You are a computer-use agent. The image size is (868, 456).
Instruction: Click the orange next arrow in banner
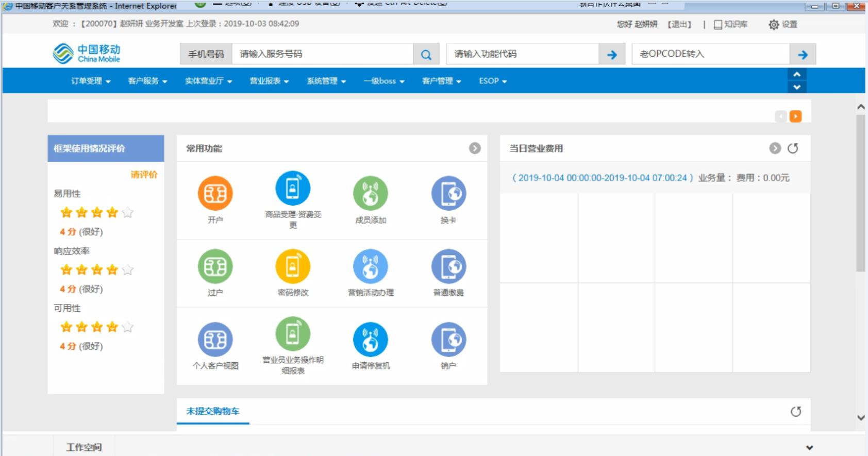[x=795, y=116]
